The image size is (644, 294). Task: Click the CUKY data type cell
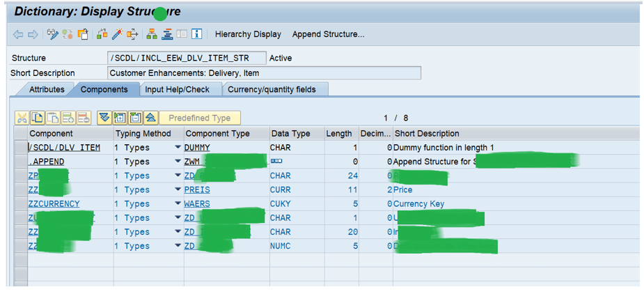tap(297, 203)
